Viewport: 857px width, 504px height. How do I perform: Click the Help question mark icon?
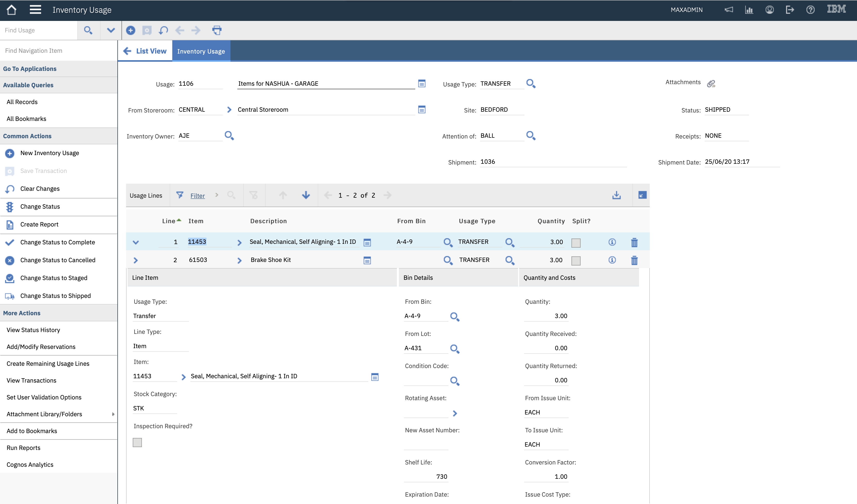(x=810, y=9)
